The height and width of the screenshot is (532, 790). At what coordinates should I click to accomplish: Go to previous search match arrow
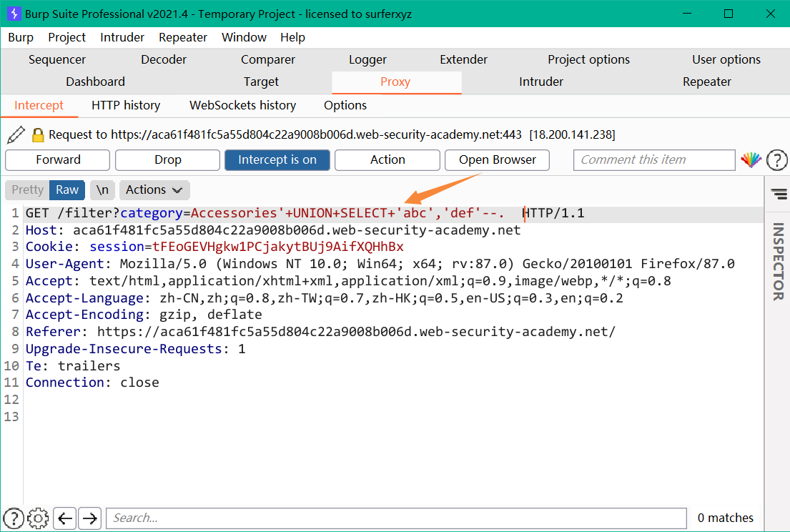coord(64,518)
